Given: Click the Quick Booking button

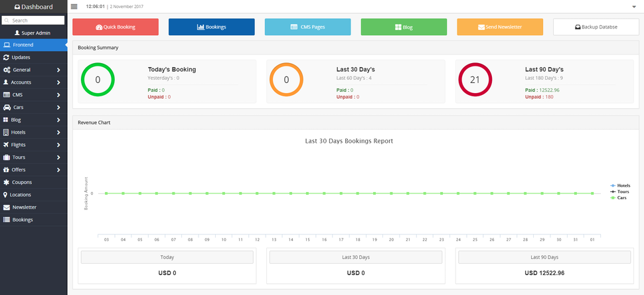Looking at the screenshot, I should (116, 27).
